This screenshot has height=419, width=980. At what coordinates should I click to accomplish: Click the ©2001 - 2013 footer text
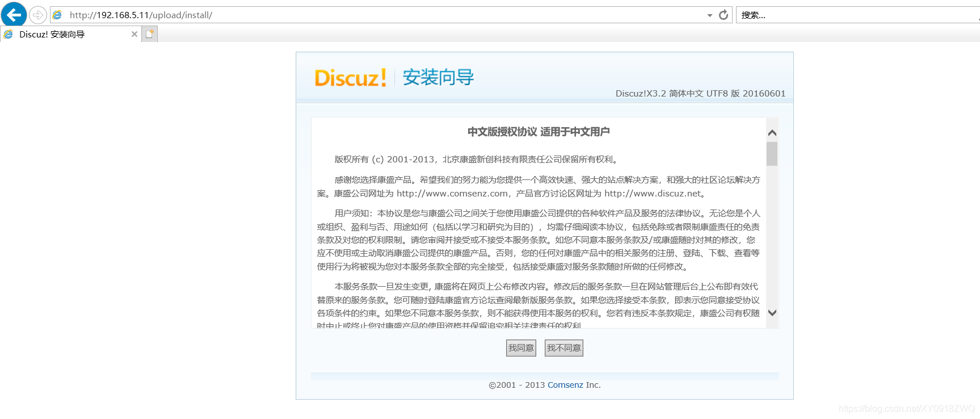tap(517, 385)
